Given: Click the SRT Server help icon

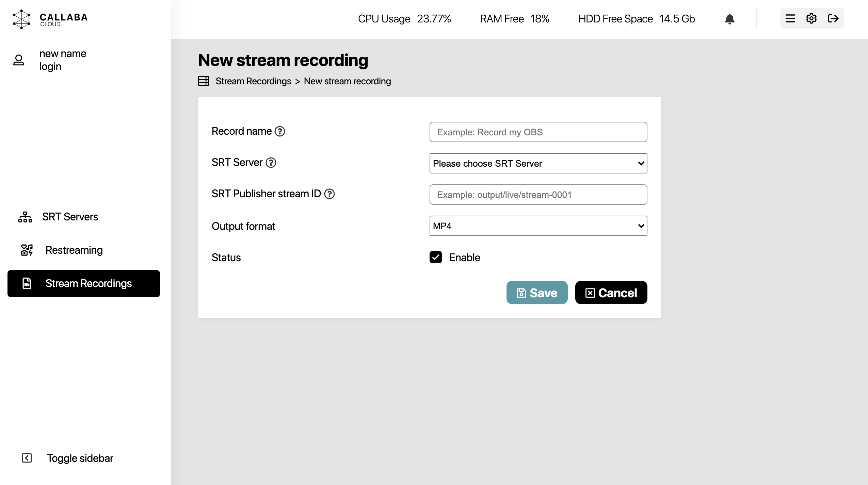Looking at the screenshot, I should [270, 163].
